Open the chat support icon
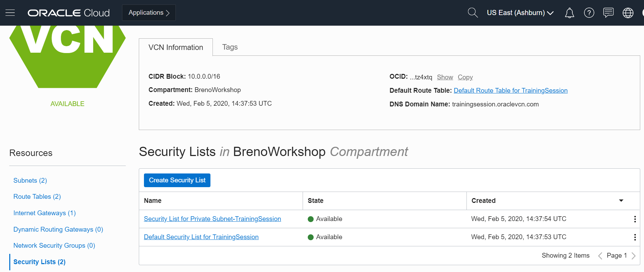The height and width of the screenshot is (272, 644). (x=608, y=13)
